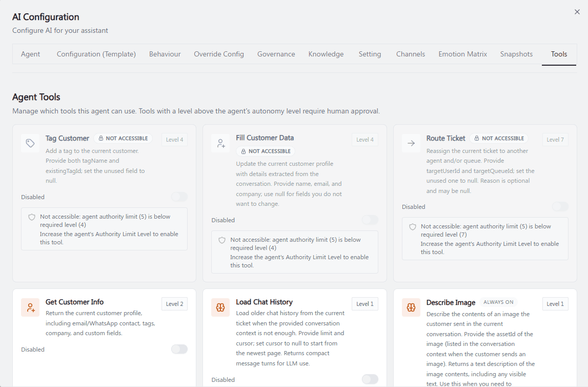Click Level 1 badge on Load Chat History
588x387 pixels.
[x=365, y=304]
